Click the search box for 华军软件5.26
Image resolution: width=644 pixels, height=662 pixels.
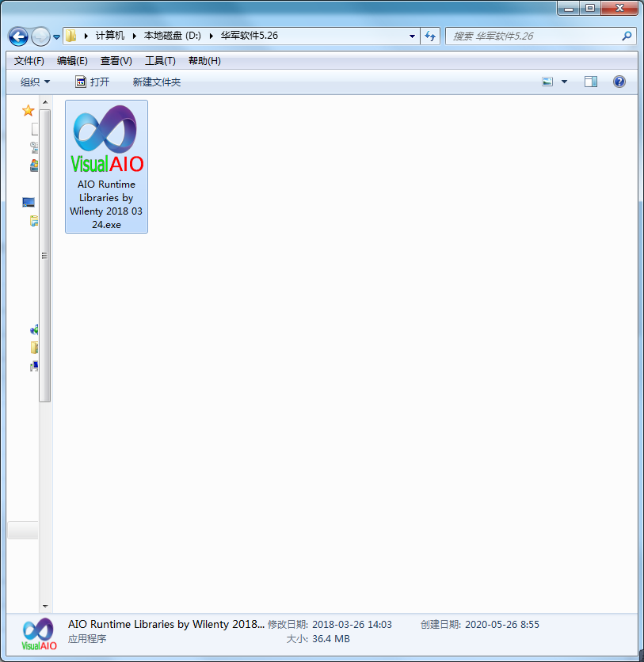[532, 36]
